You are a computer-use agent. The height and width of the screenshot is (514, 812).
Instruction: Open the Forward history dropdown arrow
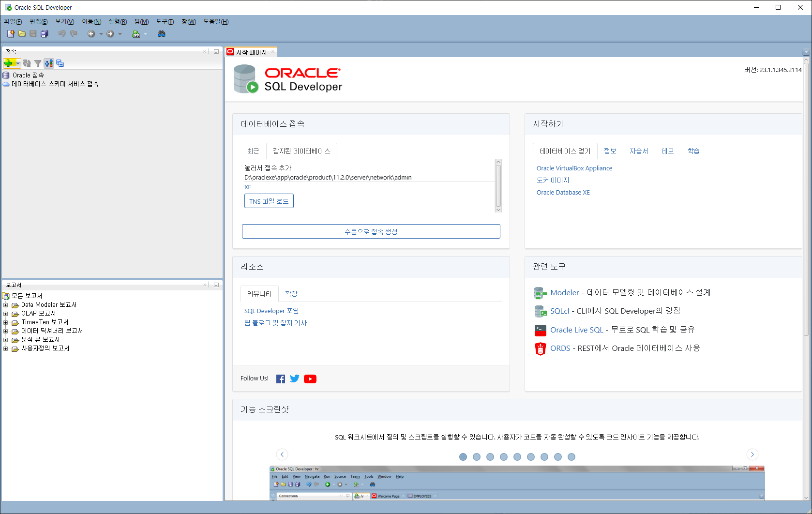coord(120,34)
